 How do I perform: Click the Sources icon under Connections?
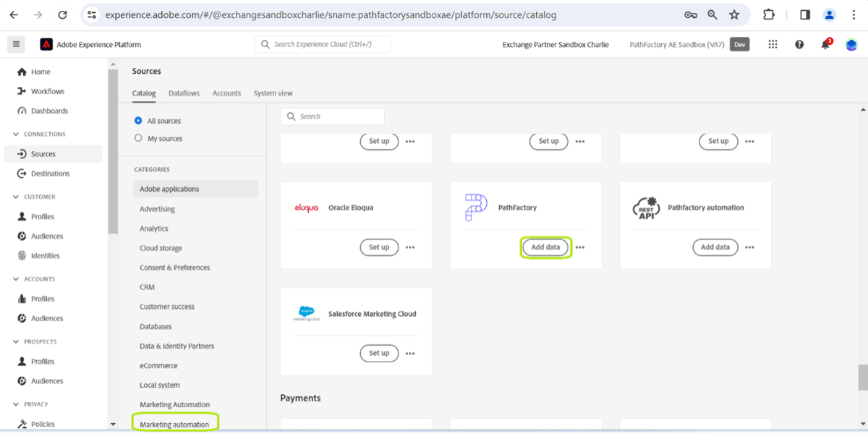pyautogui.click(x=27, y=153)
